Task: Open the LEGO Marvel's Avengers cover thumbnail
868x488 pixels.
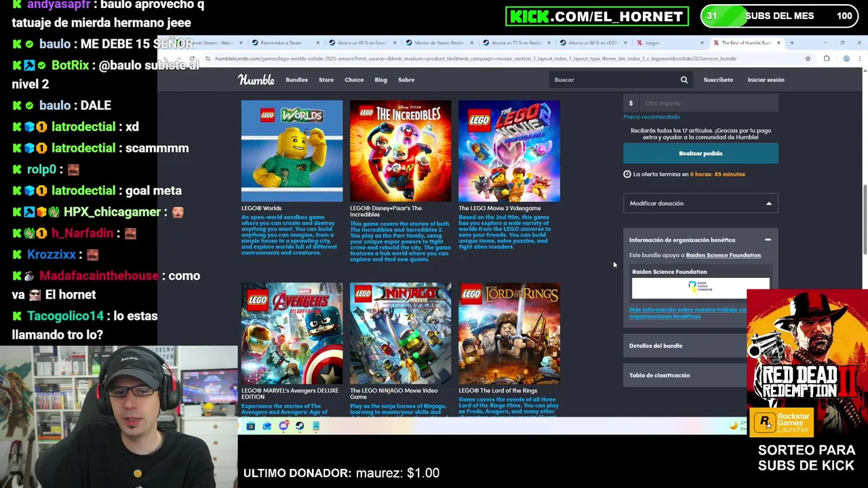Action: pos(292,333)
